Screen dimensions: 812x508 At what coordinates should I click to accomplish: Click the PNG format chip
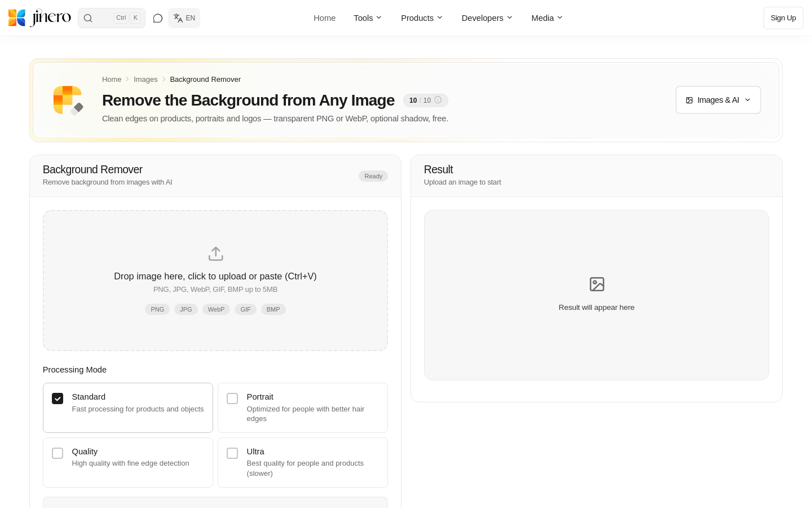[x=157, y=309]
